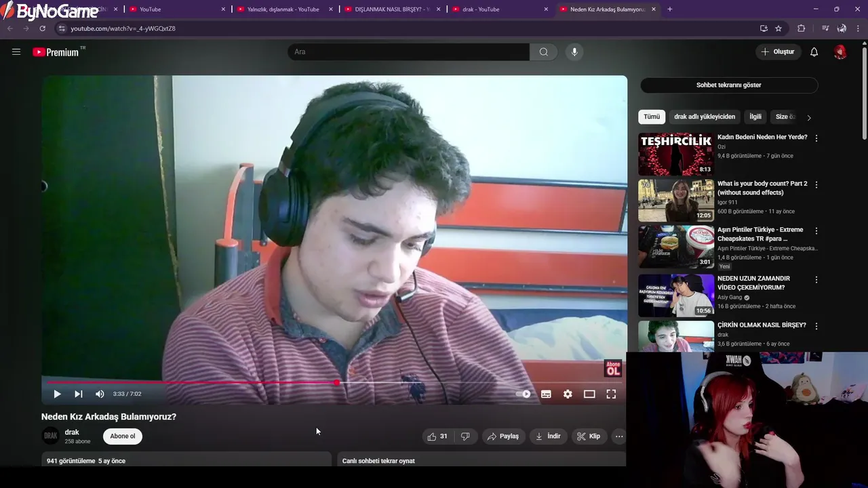Open the TEŞHİRCİLİK video thumbnail
Screen dimensions: 868x488
click(676, 154)
